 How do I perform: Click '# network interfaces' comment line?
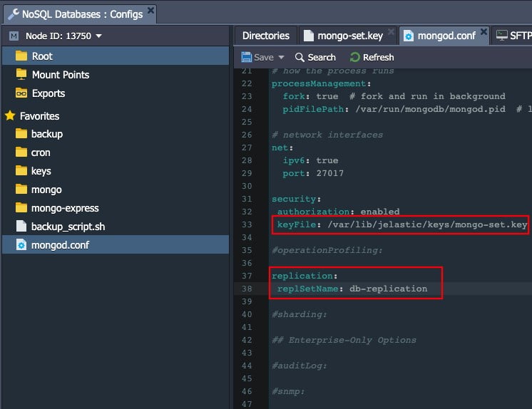(x=327, y=135)
